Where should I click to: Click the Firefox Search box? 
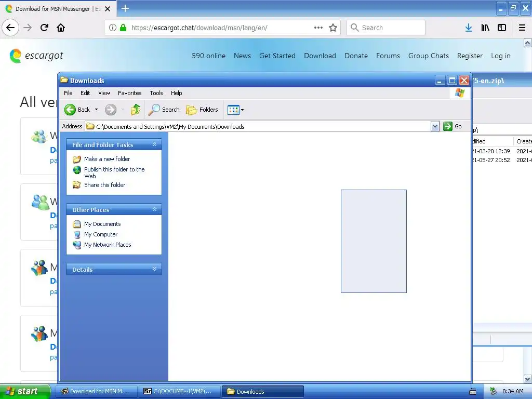point(386,28)
